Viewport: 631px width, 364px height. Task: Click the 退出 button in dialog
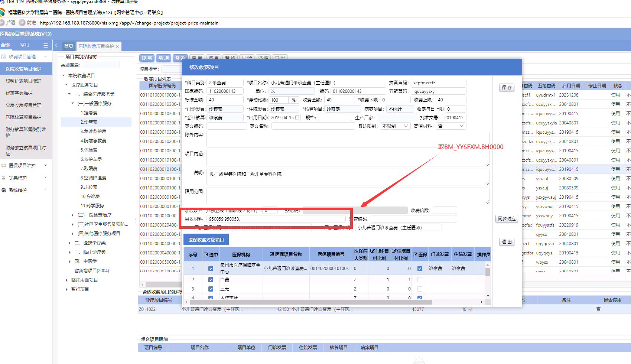click(x=507, y=242)
